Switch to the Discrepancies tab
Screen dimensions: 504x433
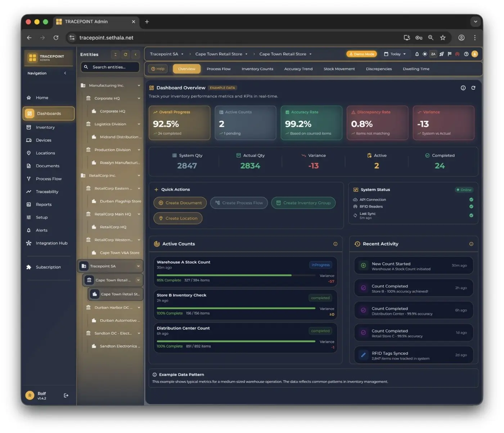pos(379,69)
